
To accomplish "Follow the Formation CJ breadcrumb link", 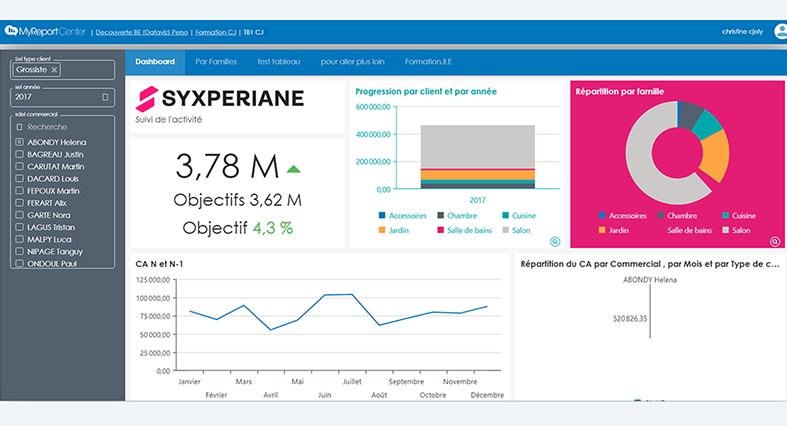I will (215, 32).
